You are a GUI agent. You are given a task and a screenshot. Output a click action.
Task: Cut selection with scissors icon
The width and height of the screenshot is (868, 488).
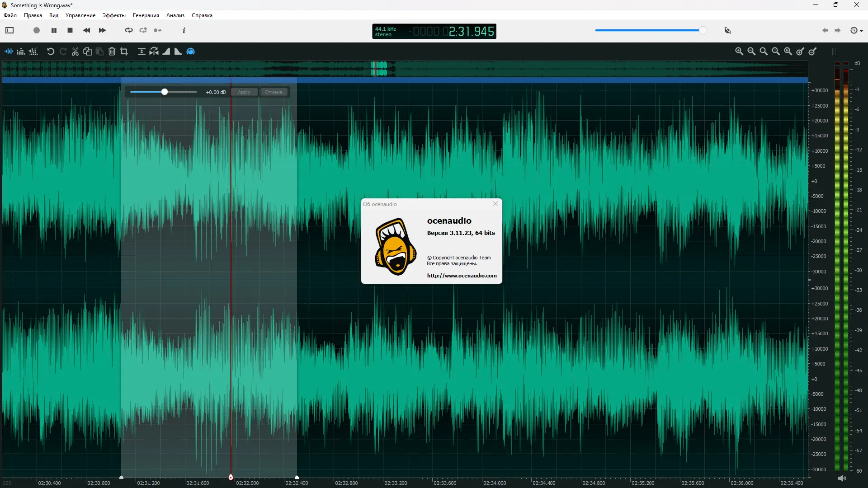click(75, 52)
